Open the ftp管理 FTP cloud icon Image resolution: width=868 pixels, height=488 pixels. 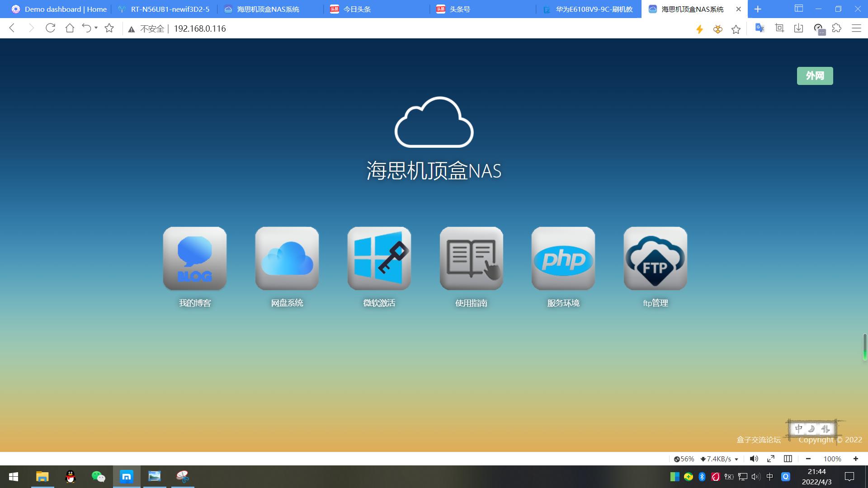click(x=655, y=258)
